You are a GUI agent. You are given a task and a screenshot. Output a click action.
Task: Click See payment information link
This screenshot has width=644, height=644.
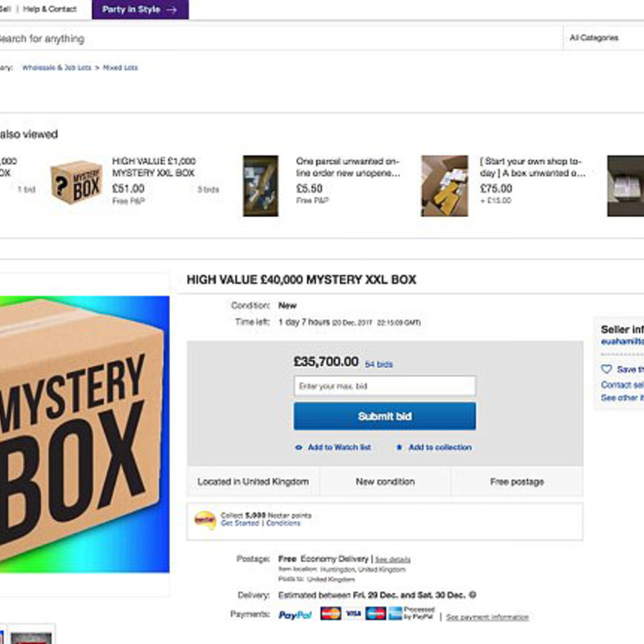pos(487,617)
